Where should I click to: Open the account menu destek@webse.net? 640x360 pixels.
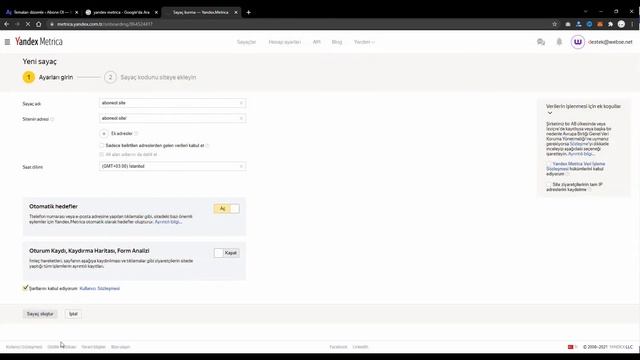coord(610,42)
